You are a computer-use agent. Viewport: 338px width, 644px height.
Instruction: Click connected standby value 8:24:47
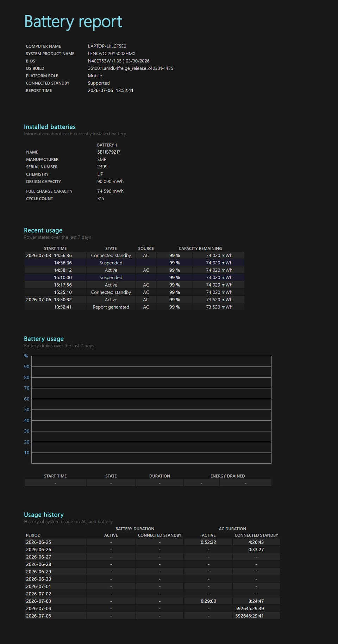tap(256, 602)
